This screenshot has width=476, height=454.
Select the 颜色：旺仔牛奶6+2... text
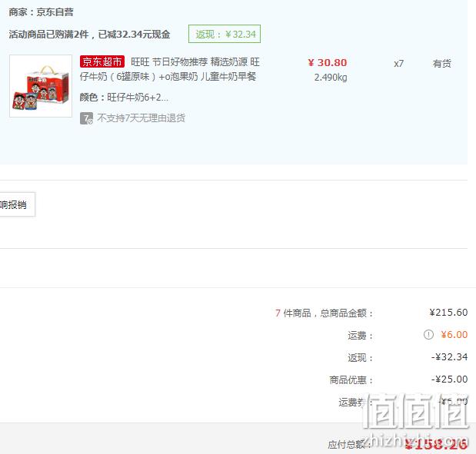tap(124, 98)
